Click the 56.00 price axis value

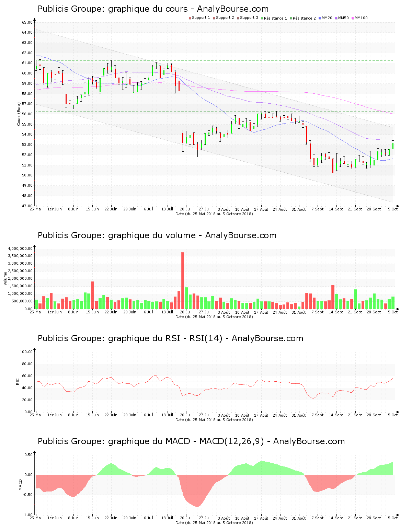[27, 114]
